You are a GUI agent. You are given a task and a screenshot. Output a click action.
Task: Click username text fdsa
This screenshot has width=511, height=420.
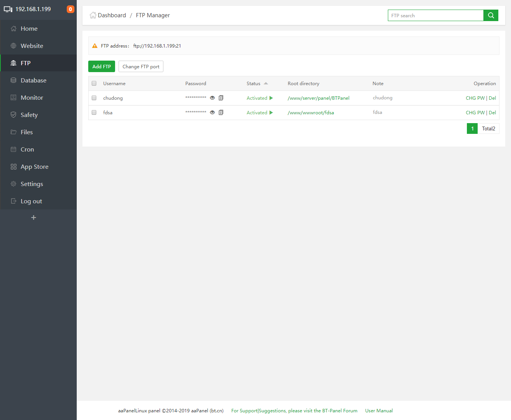point(108,113)
